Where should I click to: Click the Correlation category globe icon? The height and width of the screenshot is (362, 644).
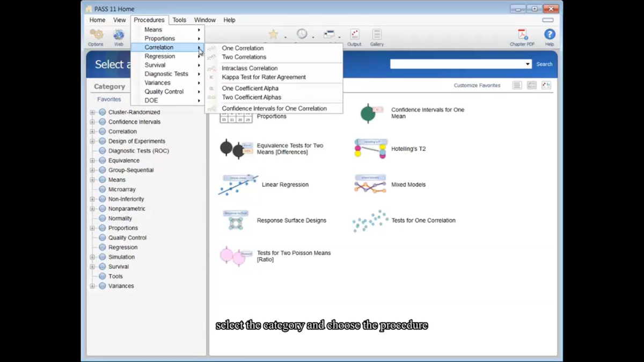pos(103,131)
